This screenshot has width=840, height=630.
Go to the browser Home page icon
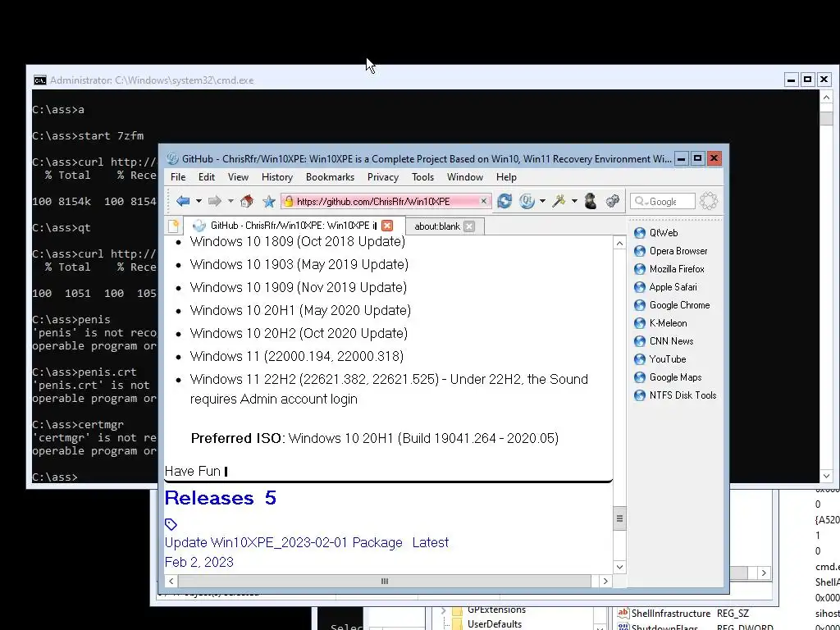tap(247, 202)
